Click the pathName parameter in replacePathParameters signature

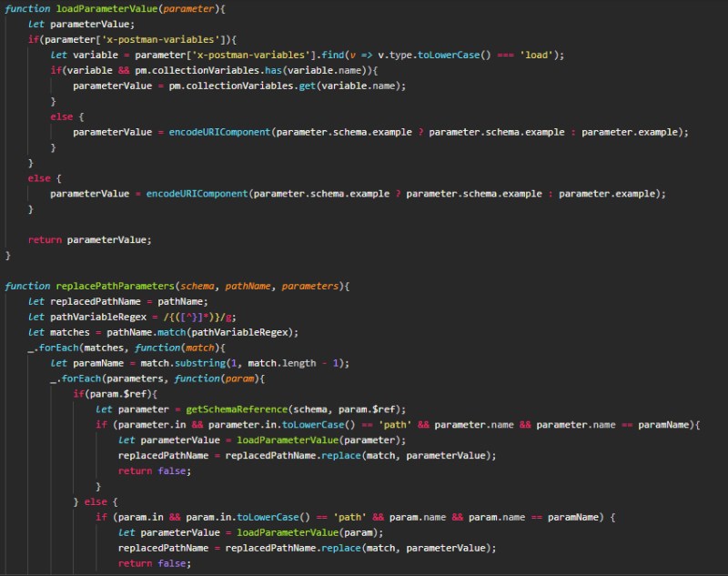click(x=246, y=286)
